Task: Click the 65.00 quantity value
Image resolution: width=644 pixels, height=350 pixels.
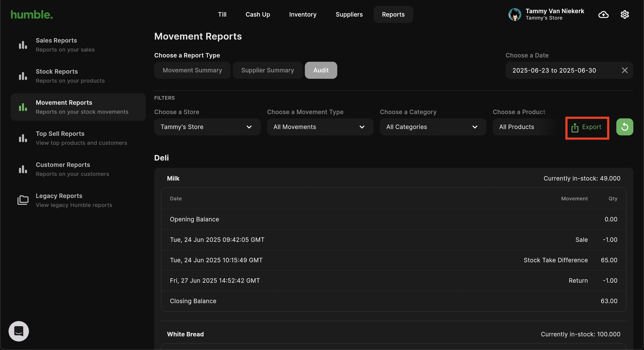Action: [x=609, y=260]
